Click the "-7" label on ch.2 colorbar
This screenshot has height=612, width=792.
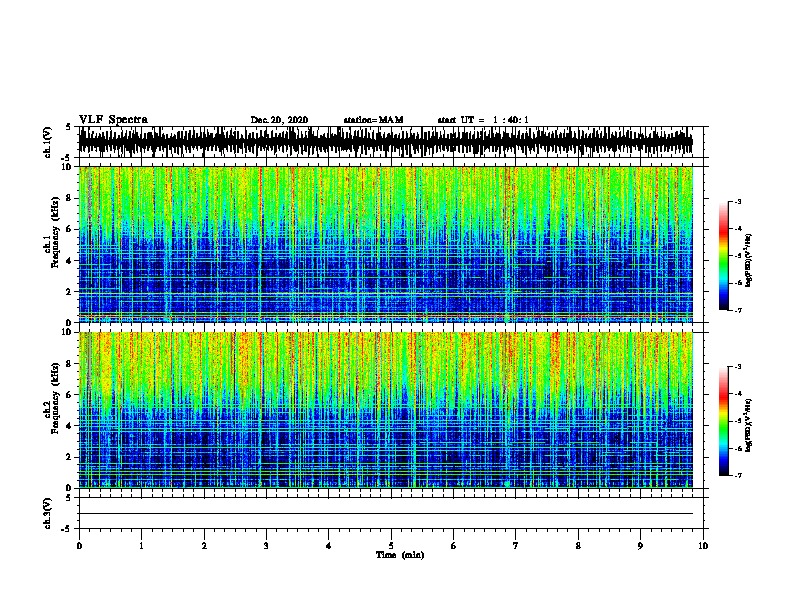737,476
